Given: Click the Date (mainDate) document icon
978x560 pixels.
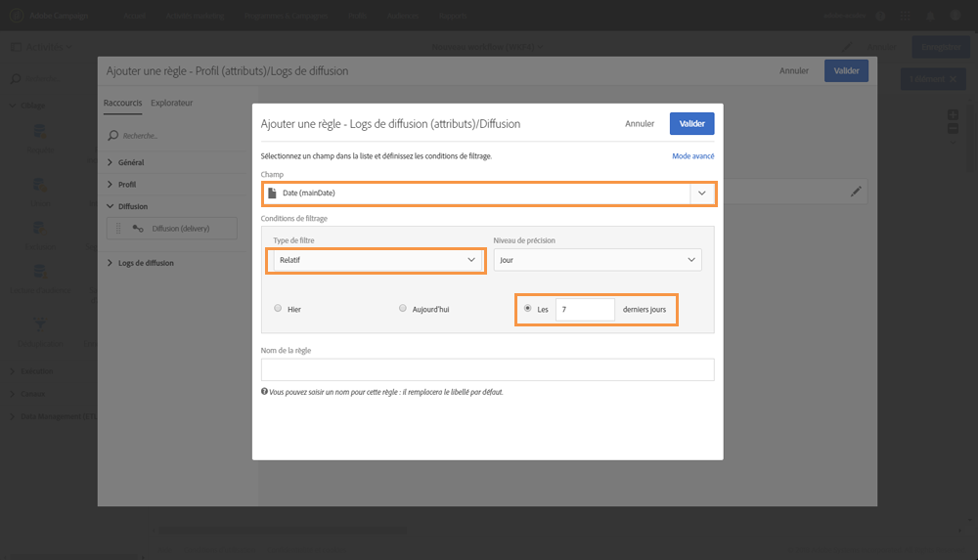Looking at the screenshot, I should coord(273,194).
